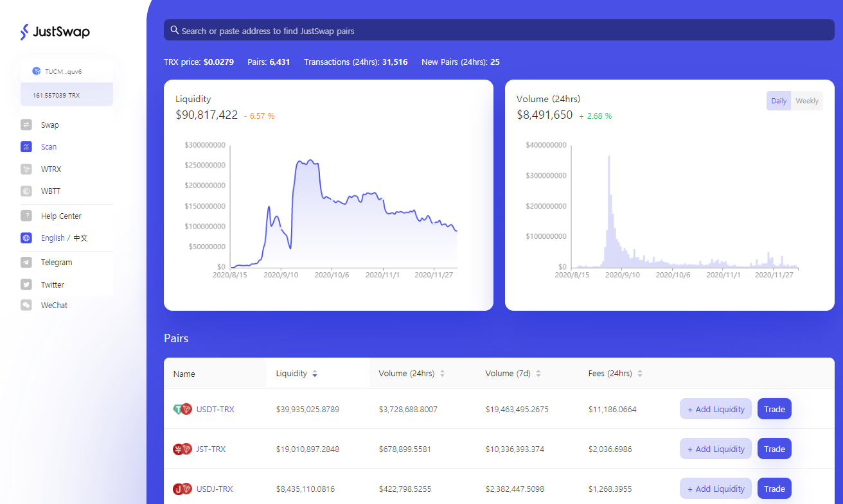Click the Swap icon in sidebar

click(x=26, y=125)
